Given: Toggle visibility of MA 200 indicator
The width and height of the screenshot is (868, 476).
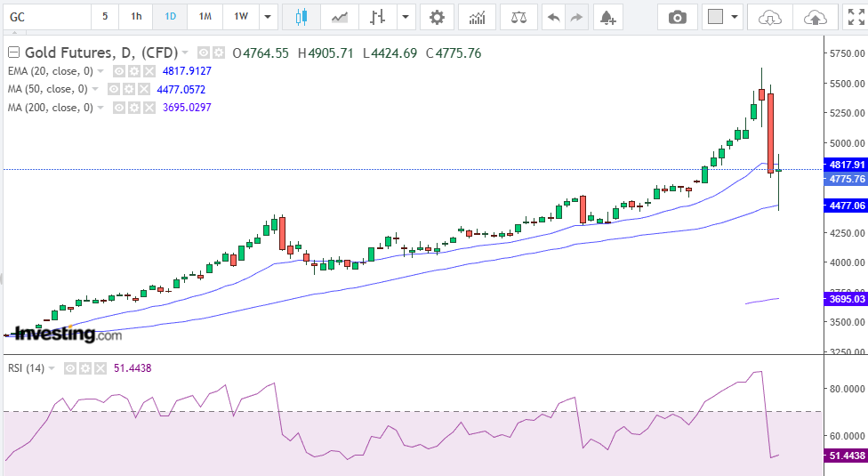Looking at the screenshot, I should point(118,108).
